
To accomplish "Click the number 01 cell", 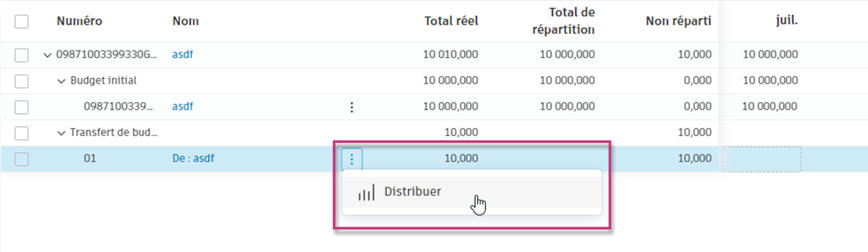I will point(90,159).
